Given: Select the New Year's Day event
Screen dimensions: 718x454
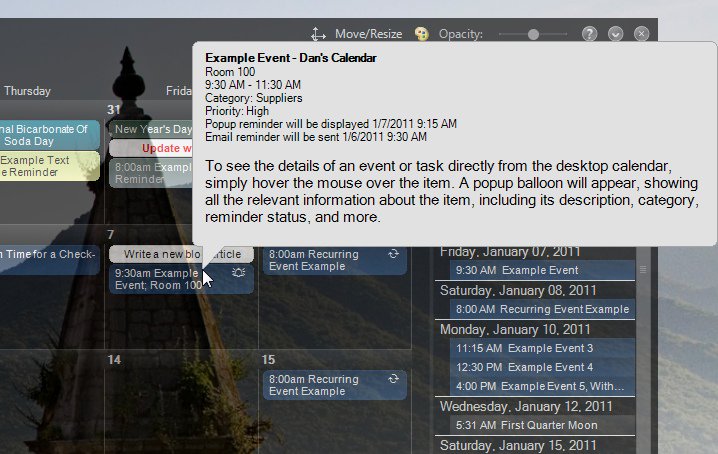Looking at the screenshot, I should coord(151,129).
